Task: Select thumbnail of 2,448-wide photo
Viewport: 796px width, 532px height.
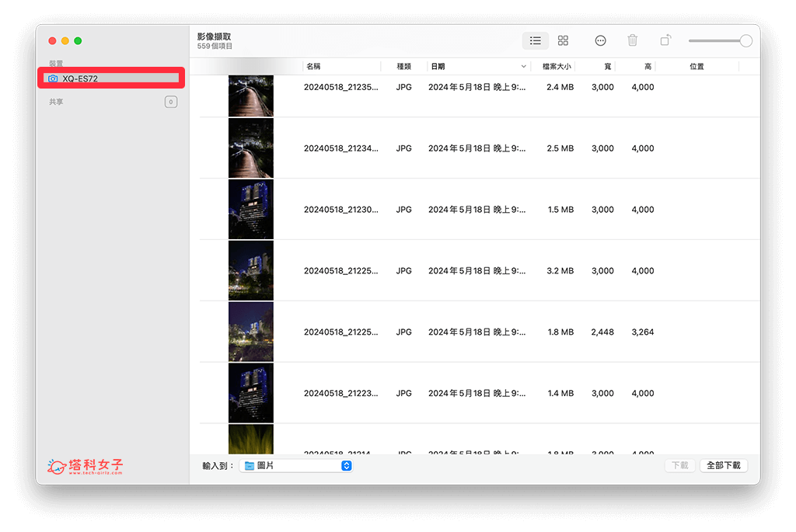Action: click(251, 332)
